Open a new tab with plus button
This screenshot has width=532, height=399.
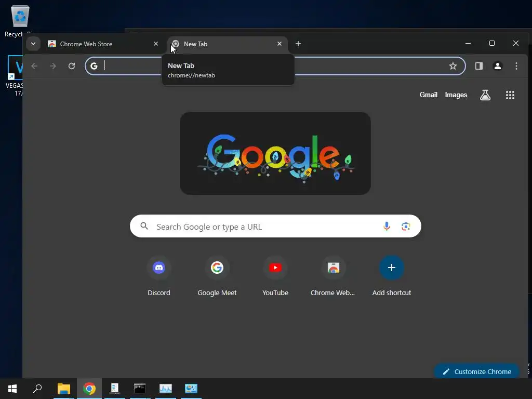click(298, 44)
